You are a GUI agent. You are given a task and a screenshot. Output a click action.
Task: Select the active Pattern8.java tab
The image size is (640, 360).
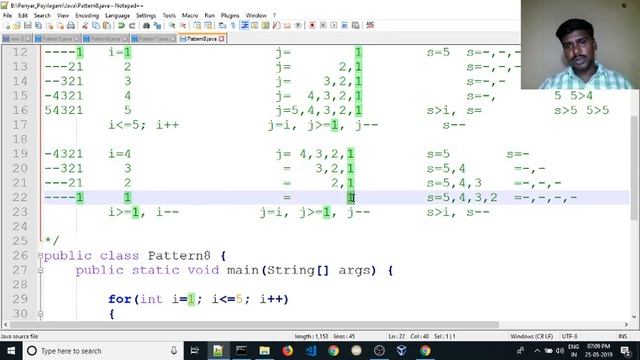(202, 39)
